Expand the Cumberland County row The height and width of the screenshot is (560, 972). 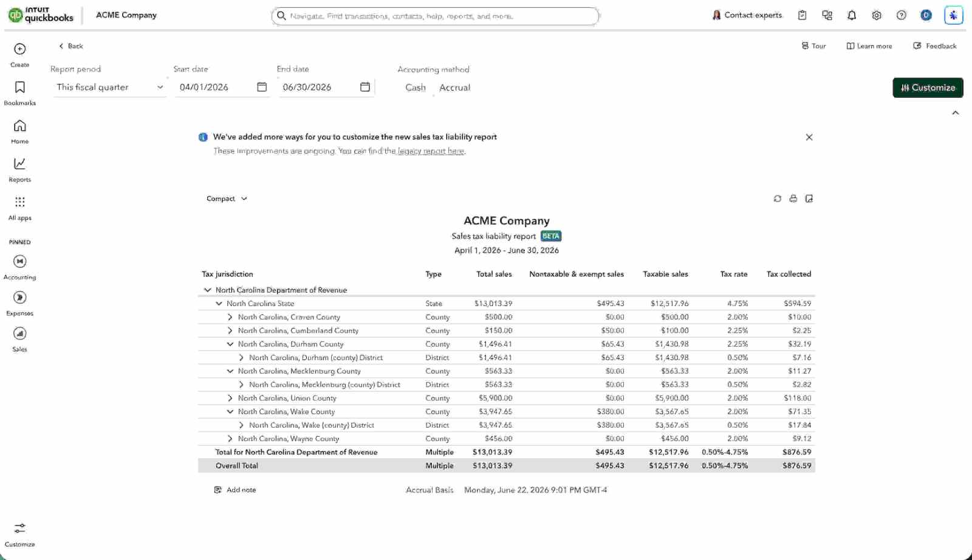point(230,330)
